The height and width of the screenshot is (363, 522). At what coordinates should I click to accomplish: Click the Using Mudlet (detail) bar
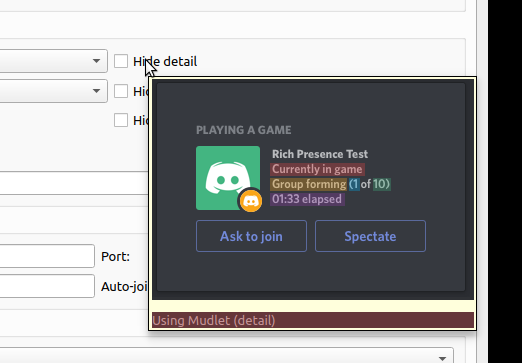pos(313,320)
